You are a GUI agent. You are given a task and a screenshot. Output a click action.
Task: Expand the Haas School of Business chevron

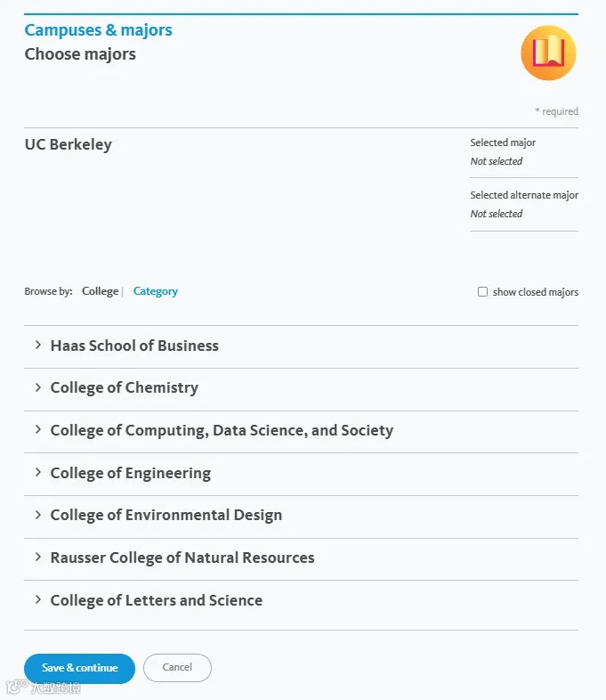pyautogui.click(x=38, y=345)
